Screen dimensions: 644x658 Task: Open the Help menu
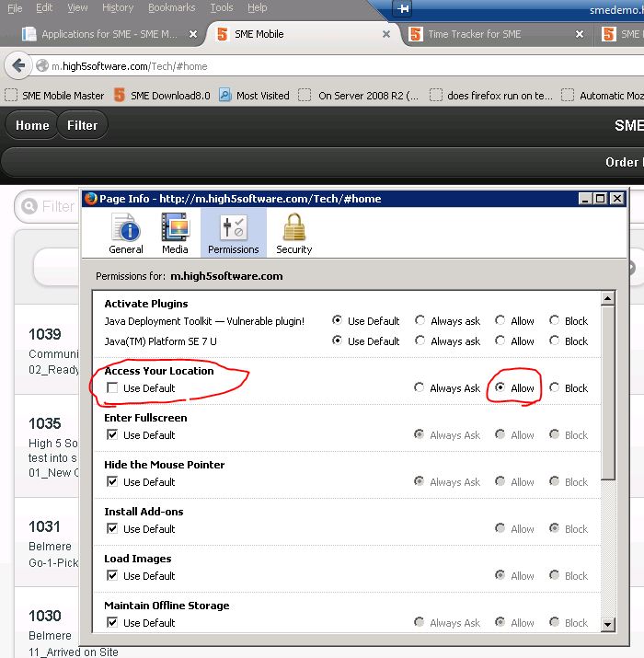pos(258,7)
